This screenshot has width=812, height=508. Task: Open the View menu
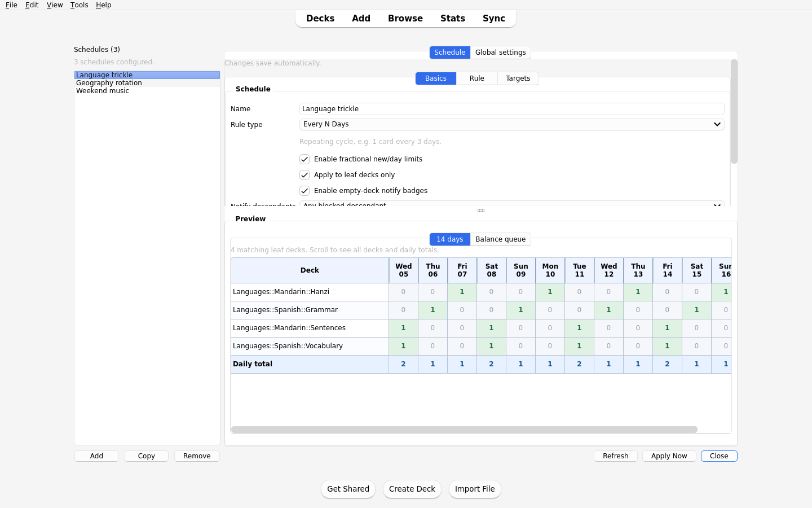[55, 5]
